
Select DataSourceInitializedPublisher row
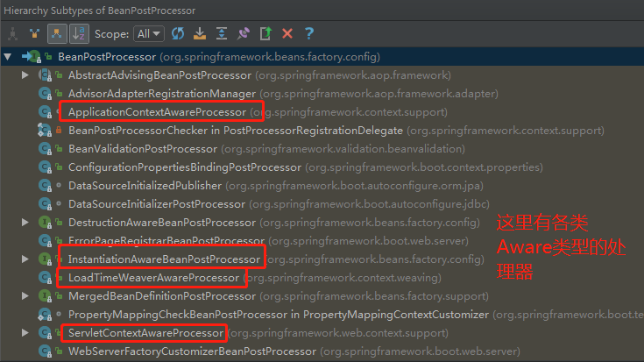(x=322, y=186)
